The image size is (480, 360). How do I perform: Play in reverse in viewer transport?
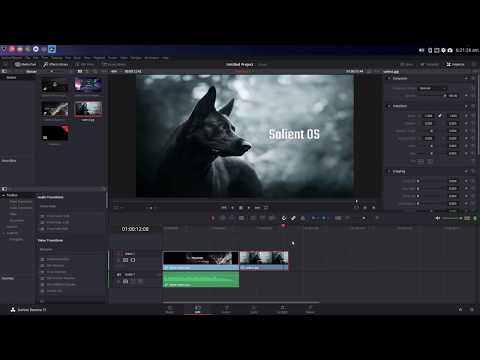(x=232, y=208)
